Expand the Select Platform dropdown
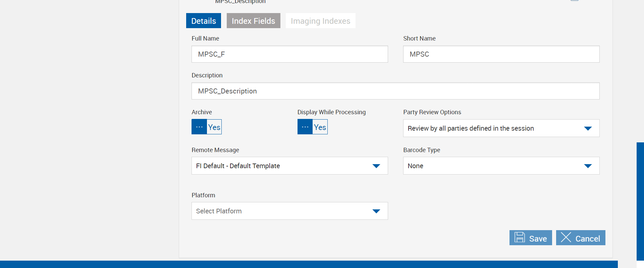644x268 pixels. coord(289,211)
